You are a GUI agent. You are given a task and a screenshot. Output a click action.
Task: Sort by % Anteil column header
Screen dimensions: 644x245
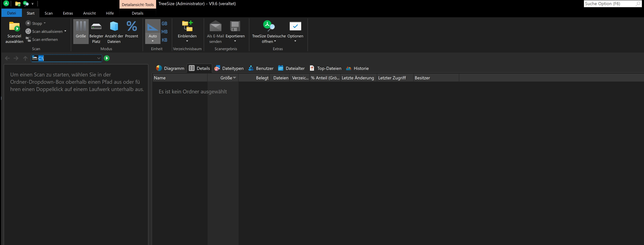325,78
